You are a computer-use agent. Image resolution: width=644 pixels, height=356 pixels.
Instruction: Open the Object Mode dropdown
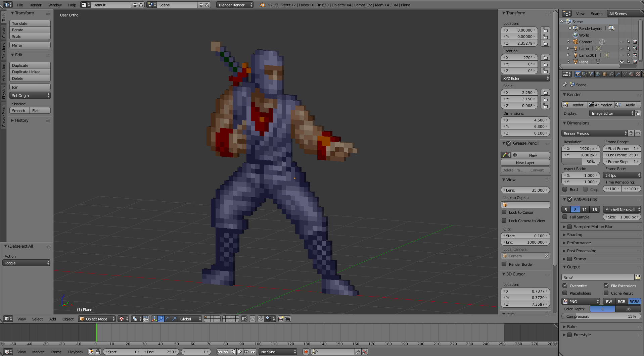pos(97,319)
